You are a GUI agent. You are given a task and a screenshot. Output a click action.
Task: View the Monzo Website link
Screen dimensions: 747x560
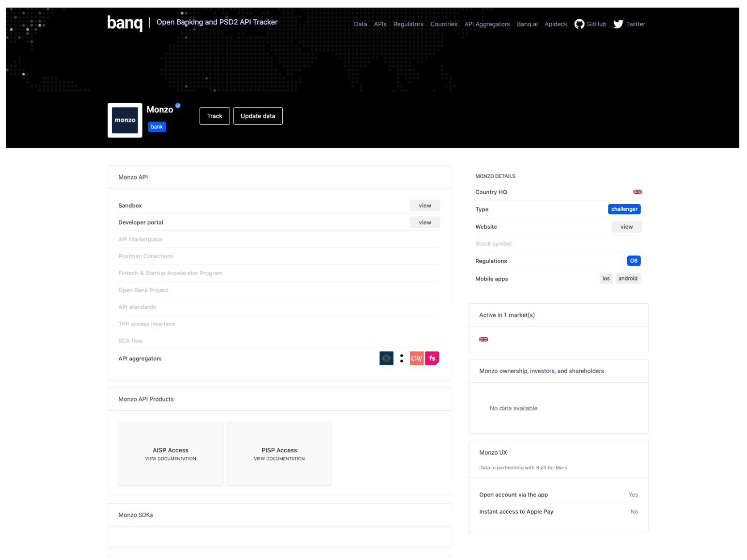626,227
